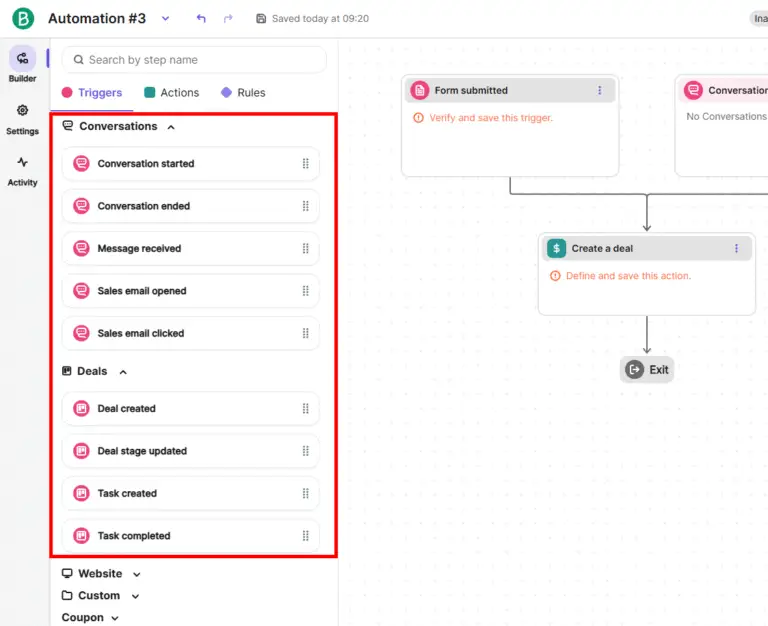
Task: Open the Activity sidebar icon
Action: (22, 163)
